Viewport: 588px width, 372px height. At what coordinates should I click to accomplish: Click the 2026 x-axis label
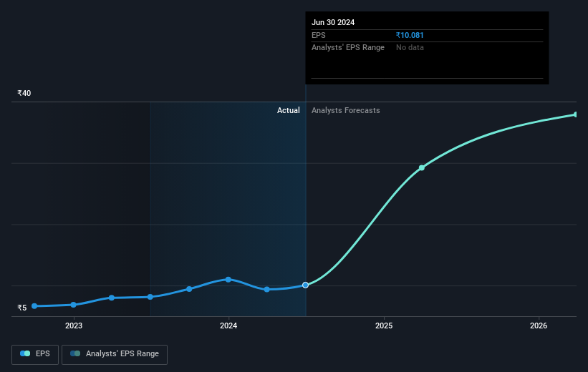539,325
